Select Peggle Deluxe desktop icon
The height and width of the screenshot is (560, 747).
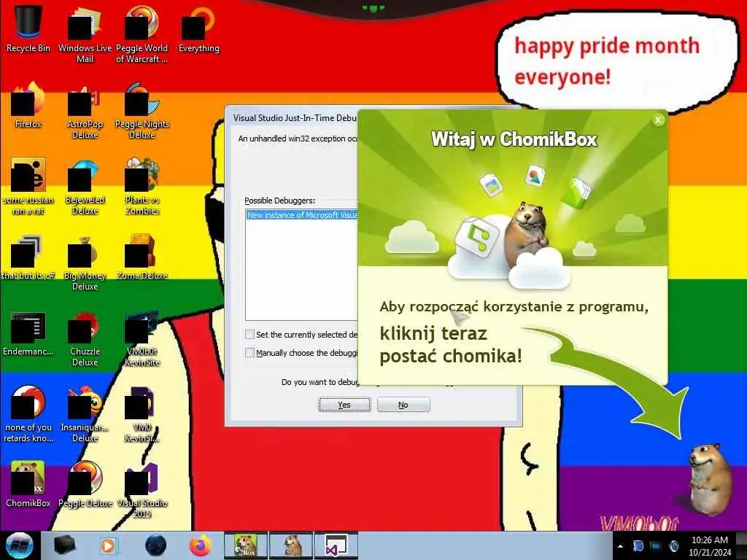click(85, 483)
